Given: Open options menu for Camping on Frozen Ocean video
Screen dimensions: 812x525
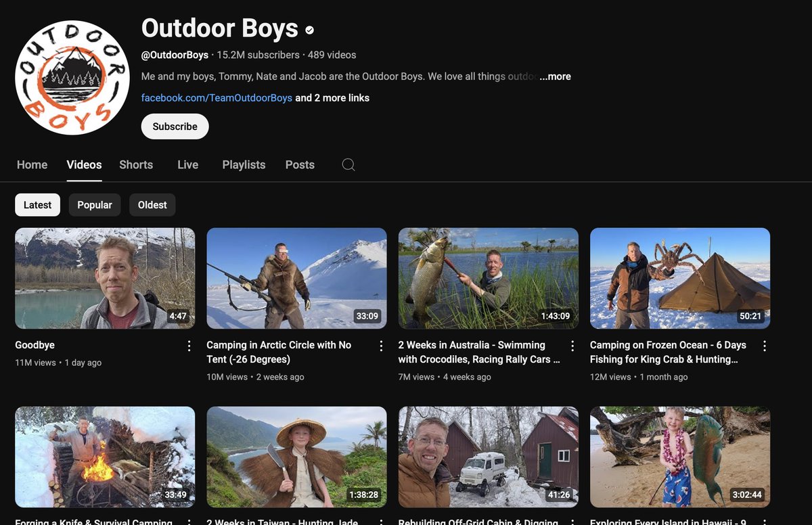Looking at the screenshot, I should pyautogui.click(x=765, y=346).
